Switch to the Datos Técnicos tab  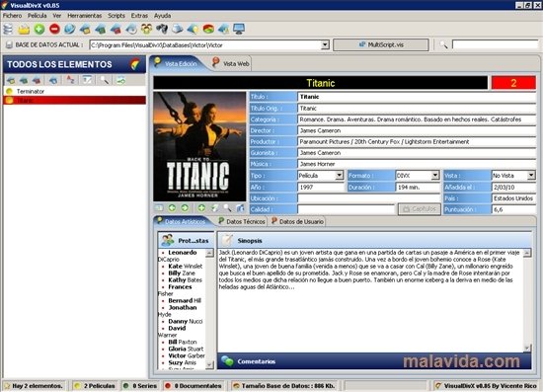tap(242, 221)
